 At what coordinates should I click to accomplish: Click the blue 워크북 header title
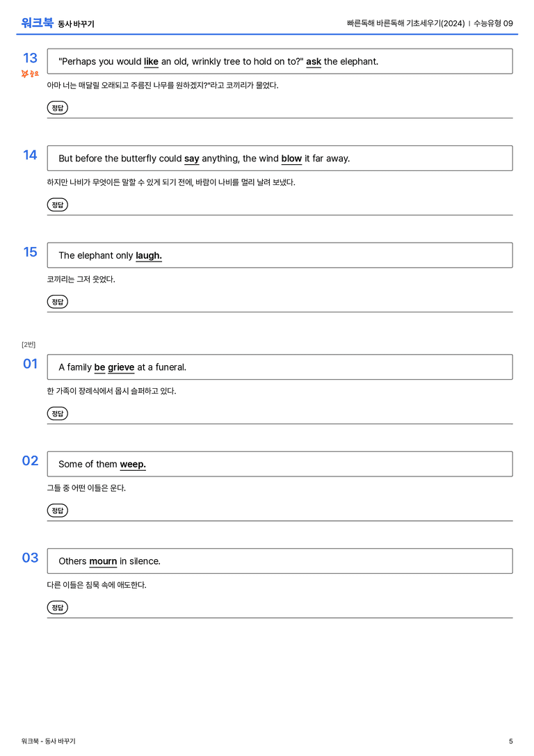pyautogui.click(x=37, y=23)
